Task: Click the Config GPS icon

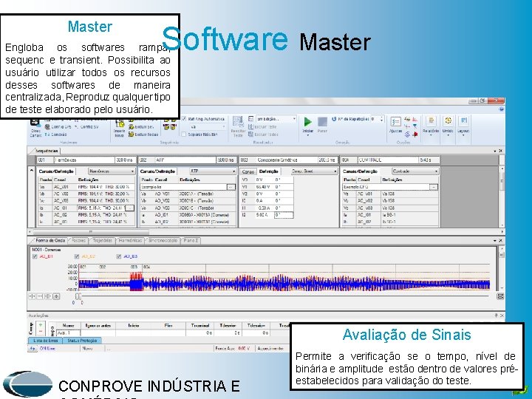Action: click(47, 127)
